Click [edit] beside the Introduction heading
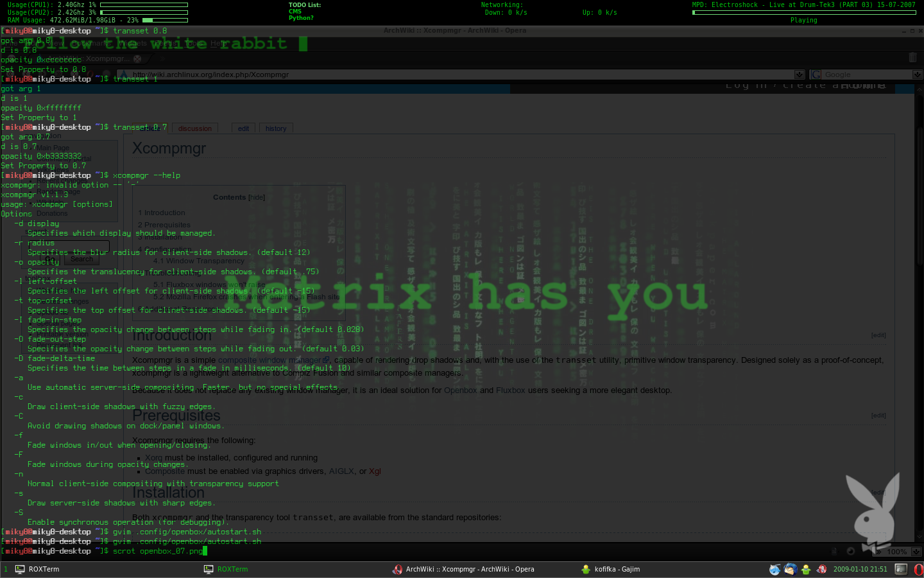 (878, 335)
